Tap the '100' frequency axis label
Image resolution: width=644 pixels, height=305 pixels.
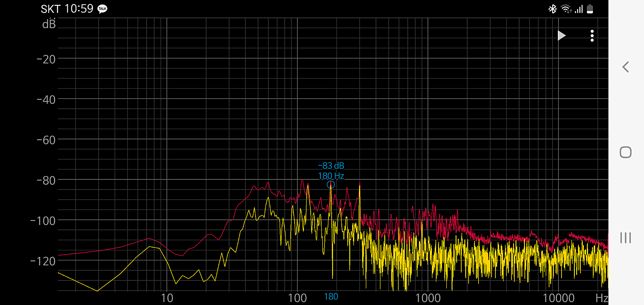[297, 298]
